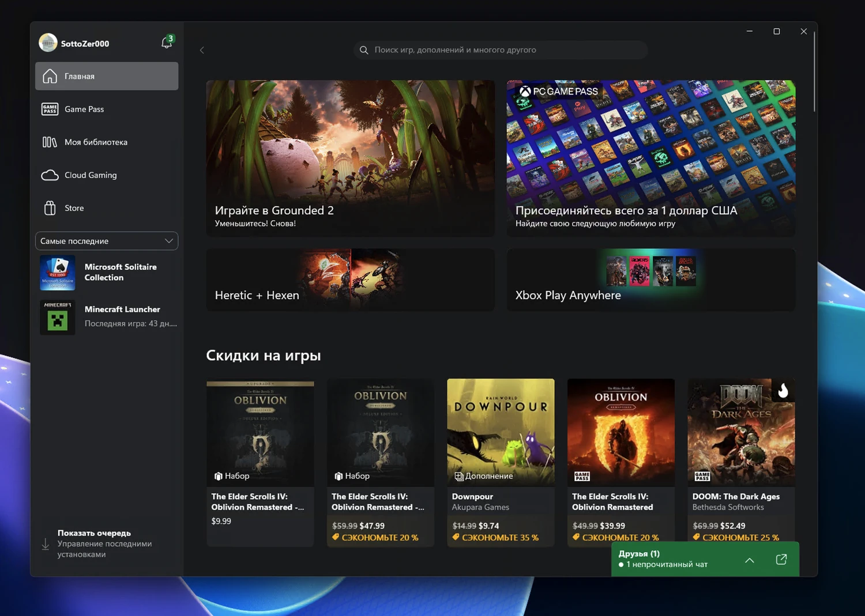Click the search input field

[499, 50]
